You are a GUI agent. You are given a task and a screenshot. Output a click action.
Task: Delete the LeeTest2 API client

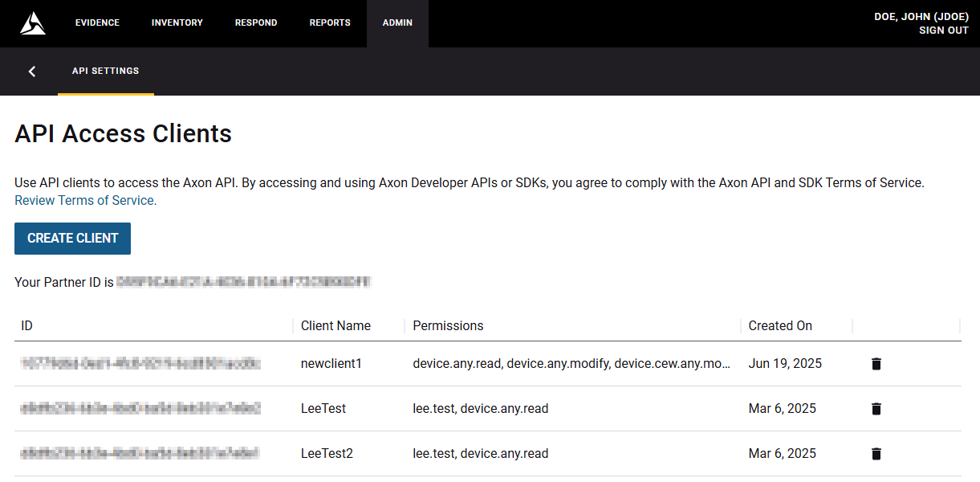(x=876, y=454)
